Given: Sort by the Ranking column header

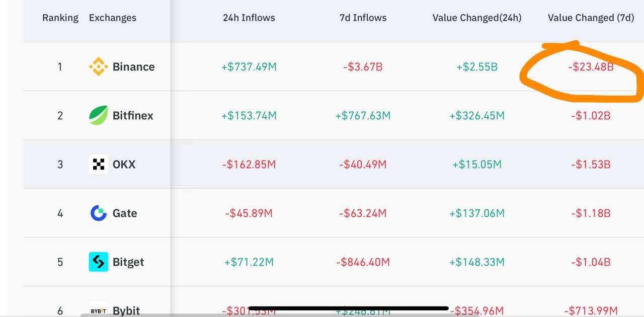Looking at the screenshot, I should (60, 18).
